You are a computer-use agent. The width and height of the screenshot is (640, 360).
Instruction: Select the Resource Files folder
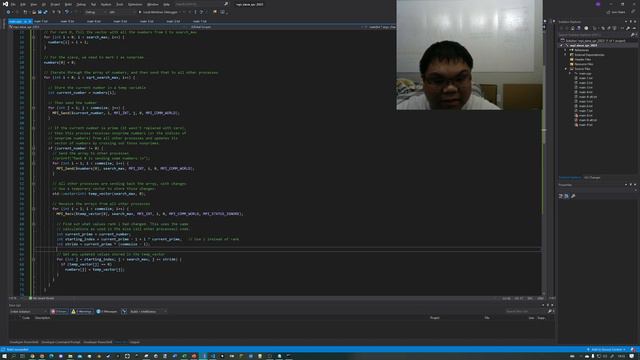[584, 64]
